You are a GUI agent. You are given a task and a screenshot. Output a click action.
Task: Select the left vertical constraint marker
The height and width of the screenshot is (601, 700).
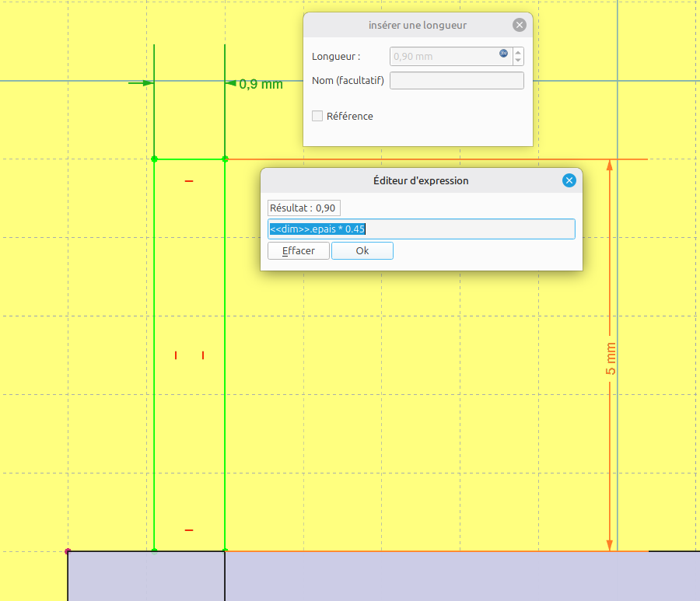[176, 355]
